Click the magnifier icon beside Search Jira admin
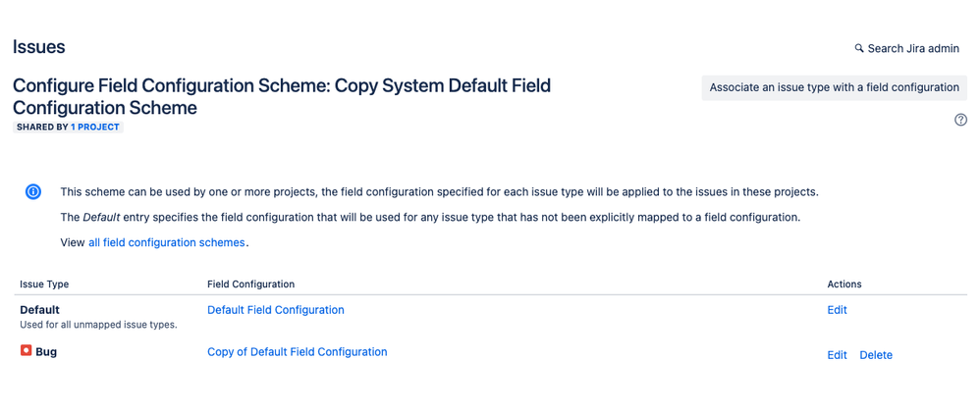 coord(859,48)
